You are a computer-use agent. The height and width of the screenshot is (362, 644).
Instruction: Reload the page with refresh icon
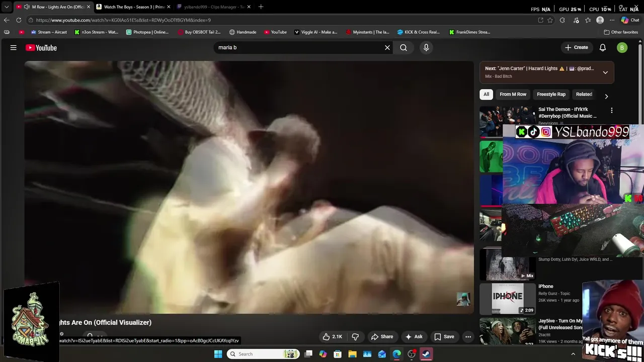click(x=19, y=20)
